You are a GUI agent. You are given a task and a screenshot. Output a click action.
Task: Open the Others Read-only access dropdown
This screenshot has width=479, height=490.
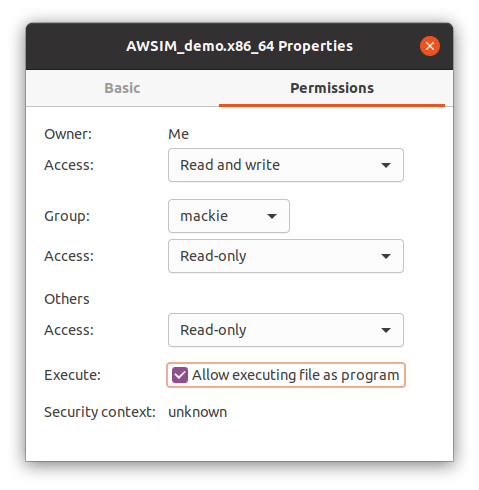tap(286, 330)
